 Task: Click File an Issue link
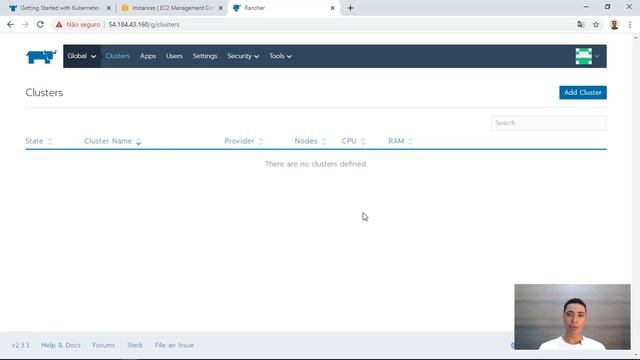point(174,345)
